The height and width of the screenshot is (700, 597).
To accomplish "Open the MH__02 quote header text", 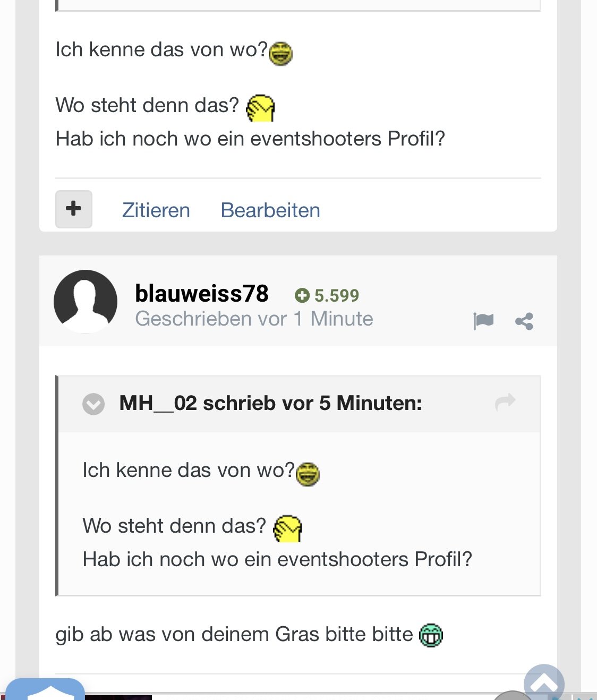I will (x=270, y=403).
